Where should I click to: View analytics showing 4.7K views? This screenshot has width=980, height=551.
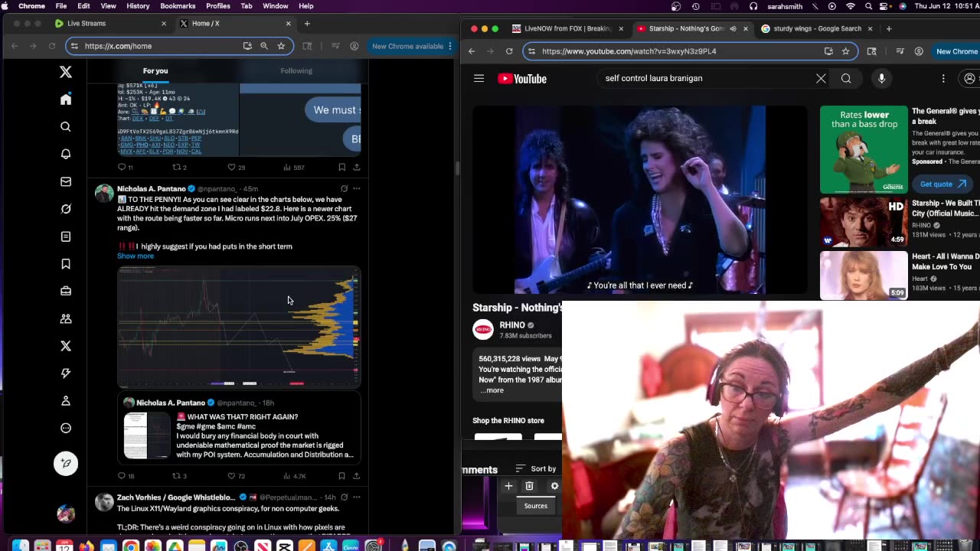pos(294,476)
